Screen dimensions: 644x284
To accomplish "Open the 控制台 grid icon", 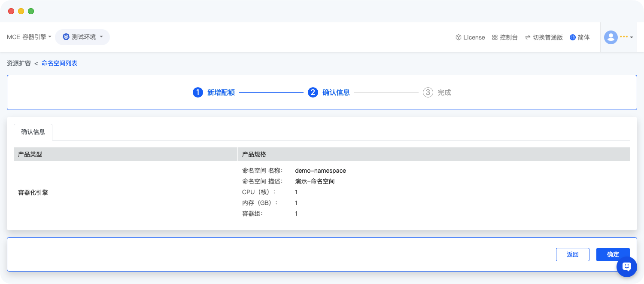I will 495,37.
